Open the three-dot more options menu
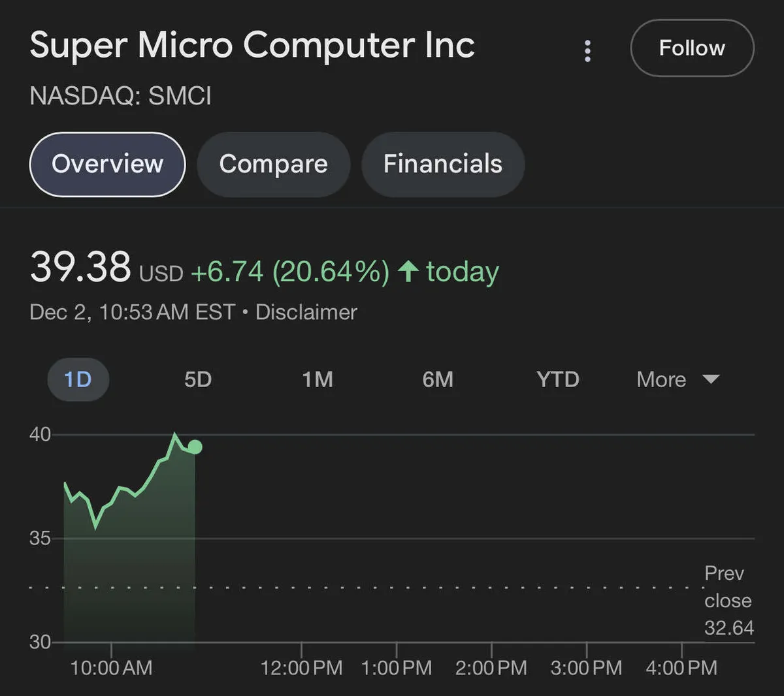Screen dimensions: 784x696 587,50
